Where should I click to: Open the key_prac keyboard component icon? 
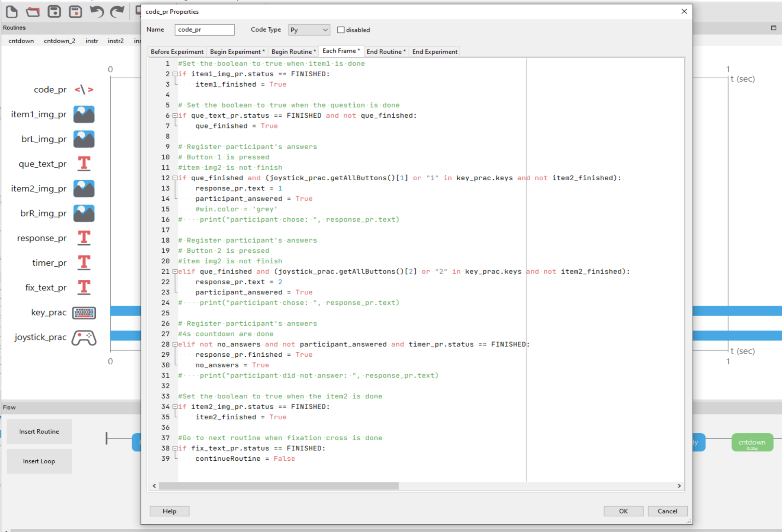click(84, 313)
